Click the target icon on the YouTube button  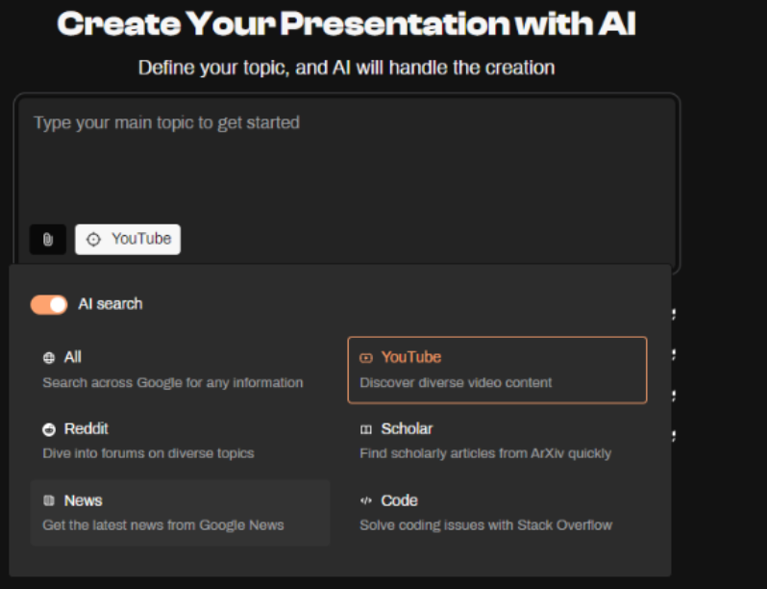[93, 239]
